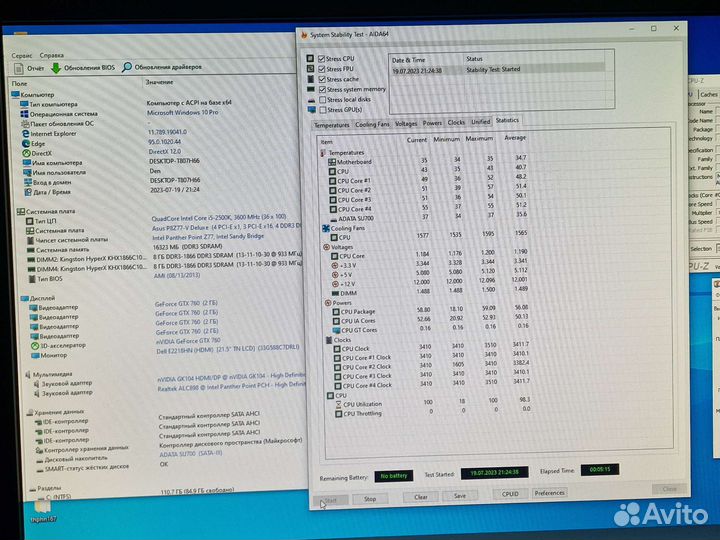
Task: Click the Мультимедиа speaker icon
Action: (28, 375)
